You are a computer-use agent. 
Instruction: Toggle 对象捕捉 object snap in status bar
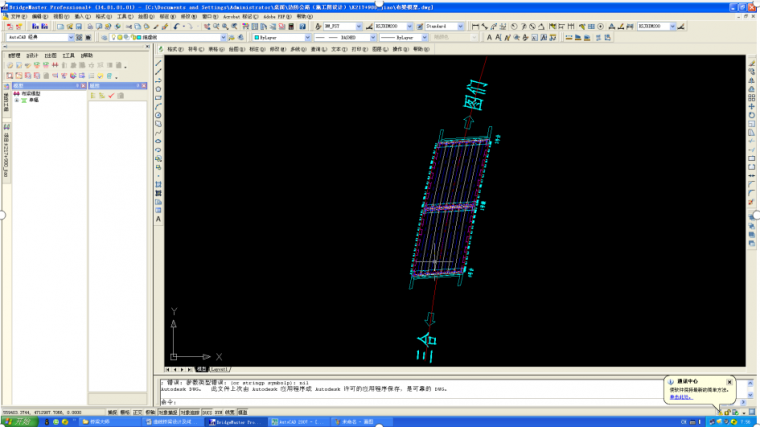pos(168,412)
